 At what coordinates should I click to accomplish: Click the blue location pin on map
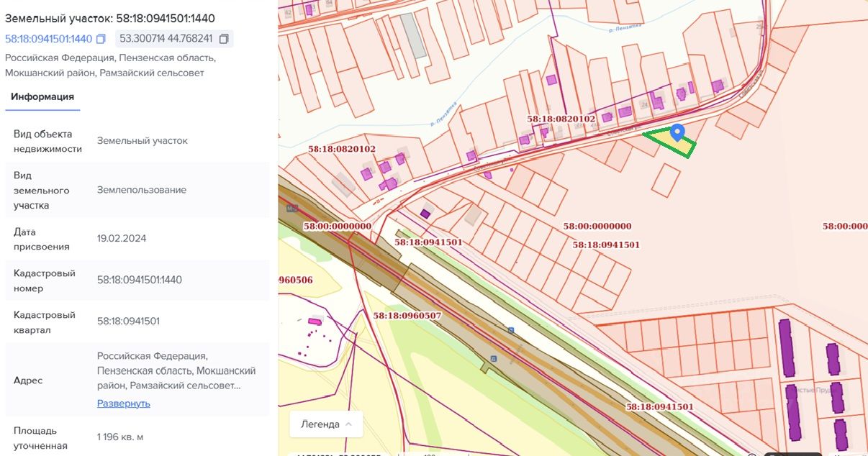pos(677,132)
